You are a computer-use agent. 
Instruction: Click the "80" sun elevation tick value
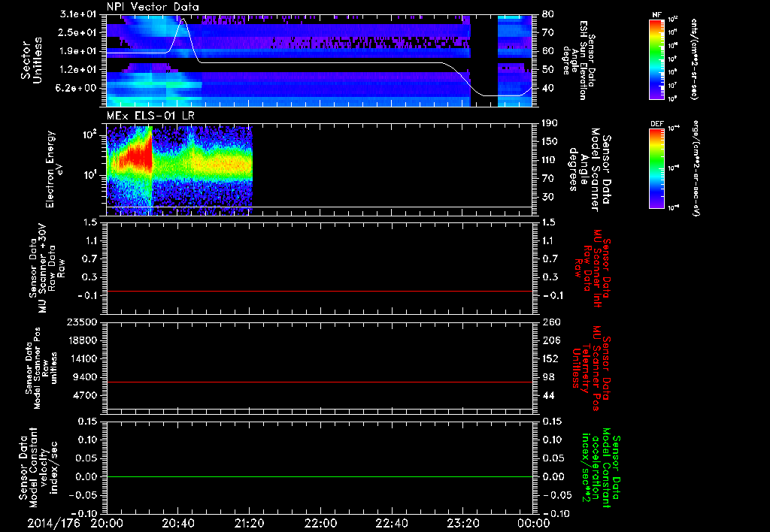pos(547,14)
